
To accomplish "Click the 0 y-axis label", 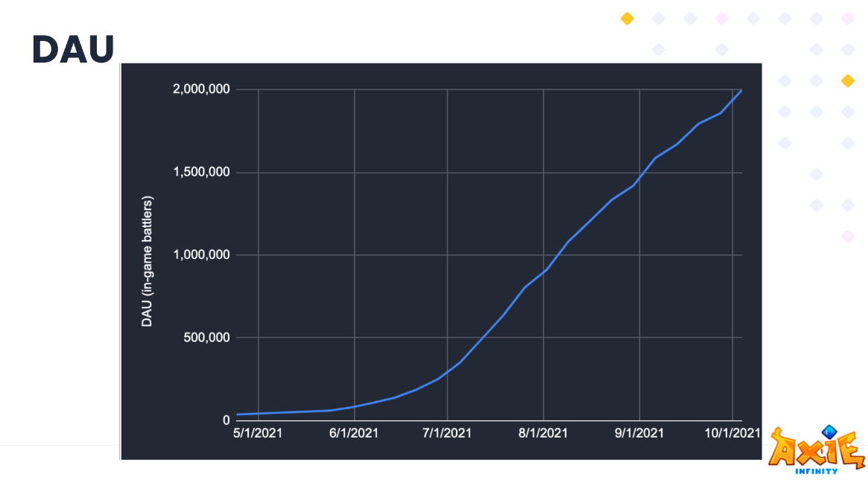I will [x=226, y=420].
